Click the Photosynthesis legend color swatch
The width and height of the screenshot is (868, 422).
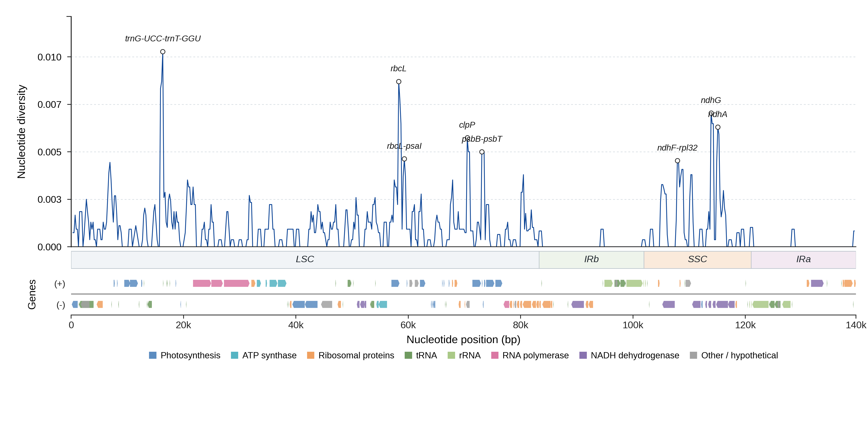(153, 355)
